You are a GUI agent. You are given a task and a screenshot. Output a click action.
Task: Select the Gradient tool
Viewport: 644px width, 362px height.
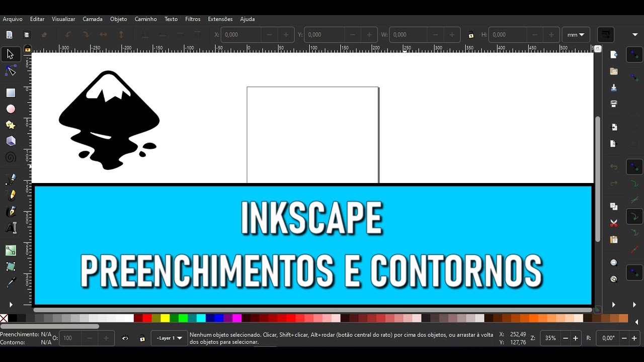(x=11, y=250)
